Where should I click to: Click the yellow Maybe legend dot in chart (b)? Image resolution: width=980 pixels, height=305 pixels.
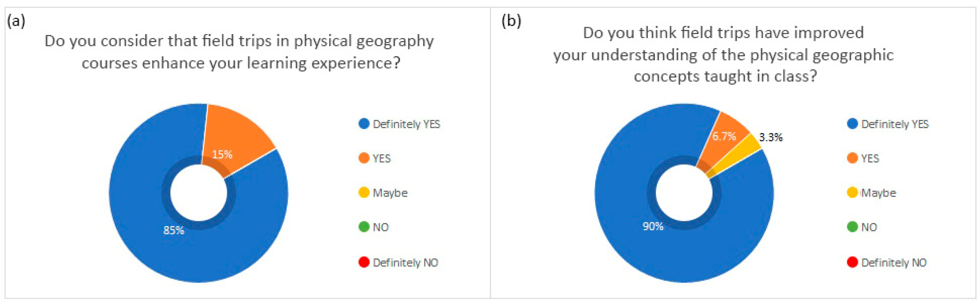(x=852, y=193)
